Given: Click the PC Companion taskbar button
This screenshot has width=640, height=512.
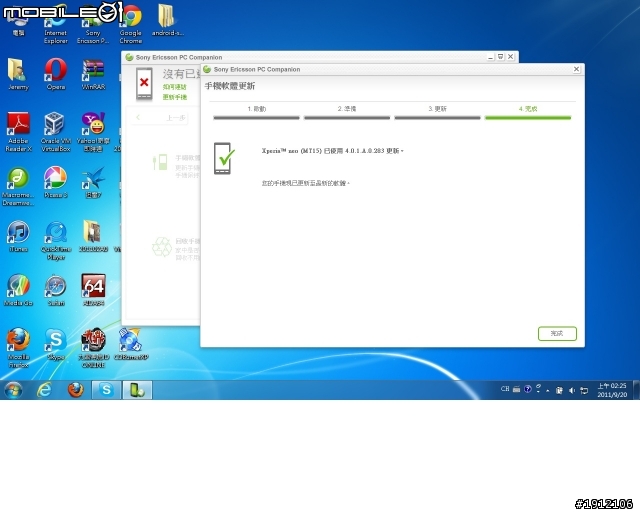Looking at the screenshot, I should tap(137, 390).
